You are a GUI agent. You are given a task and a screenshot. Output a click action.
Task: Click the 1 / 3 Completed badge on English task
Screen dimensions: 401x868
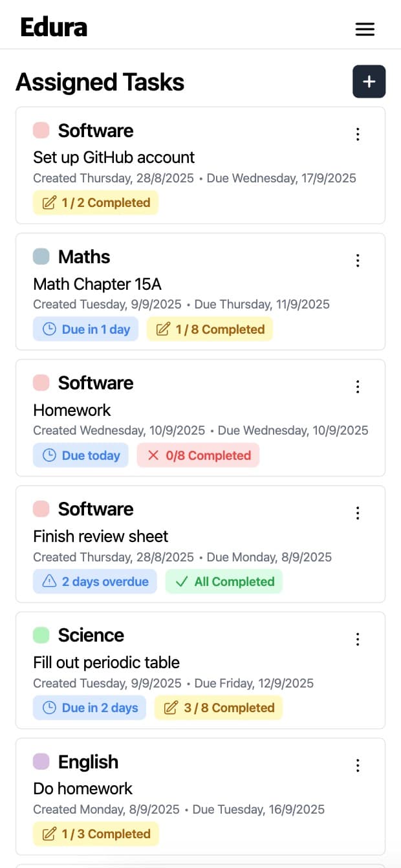click(96, 834)
